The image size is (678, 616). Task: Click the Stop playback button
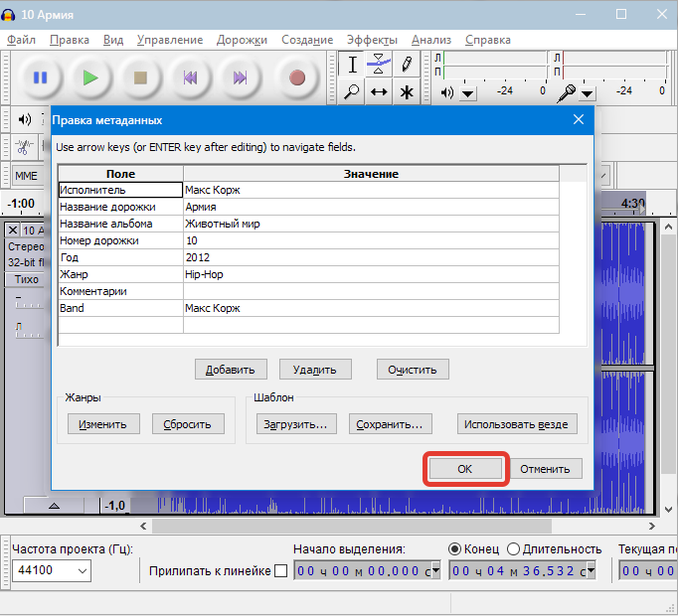tap(140, 77)
